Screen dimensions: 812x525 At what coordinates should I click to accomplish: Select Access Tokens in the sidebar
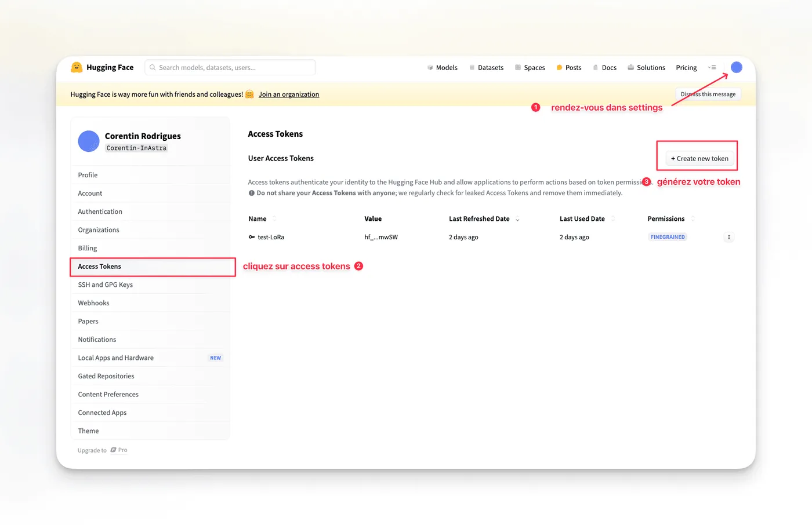pos(150,267)
